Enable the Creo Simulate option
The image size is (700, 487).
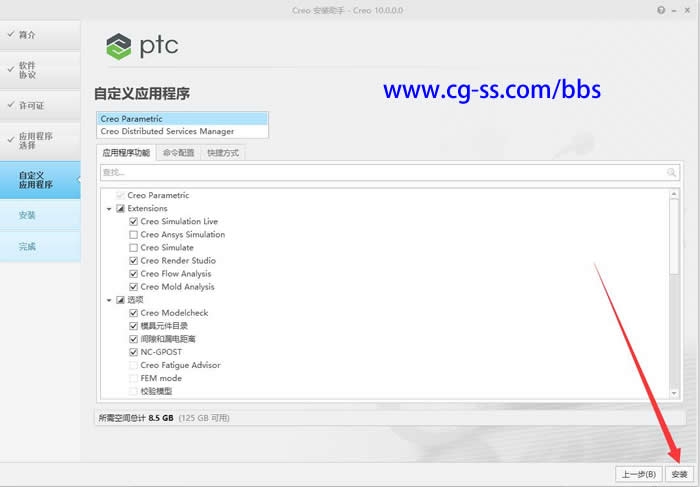tap(134, 248)
